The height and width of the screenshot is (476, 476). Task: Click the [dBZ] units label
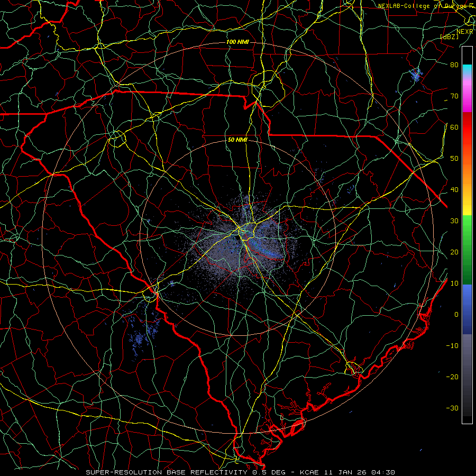pos(450,36)
